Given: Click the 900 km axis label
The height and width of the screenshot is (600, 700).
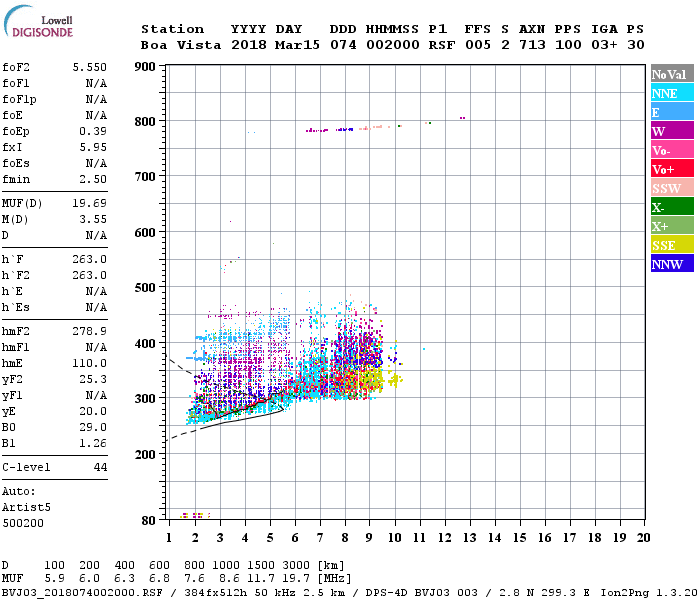Looking at the screenshot, I should pyautogui.click(x=145, y=67).
